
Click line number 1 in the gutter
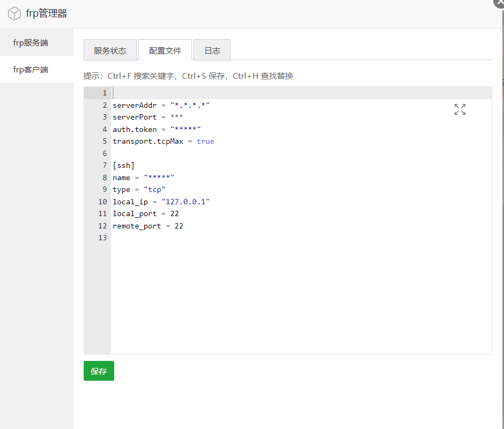105,93
